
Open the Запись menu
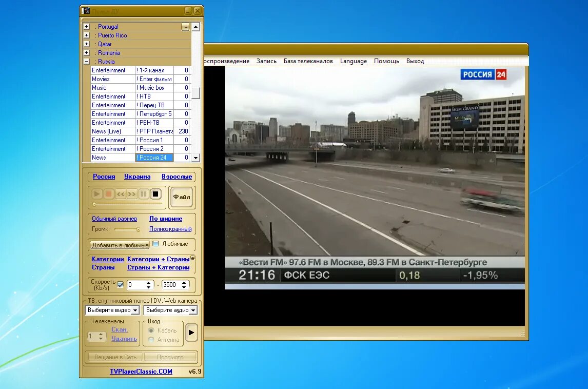[266, 61]
